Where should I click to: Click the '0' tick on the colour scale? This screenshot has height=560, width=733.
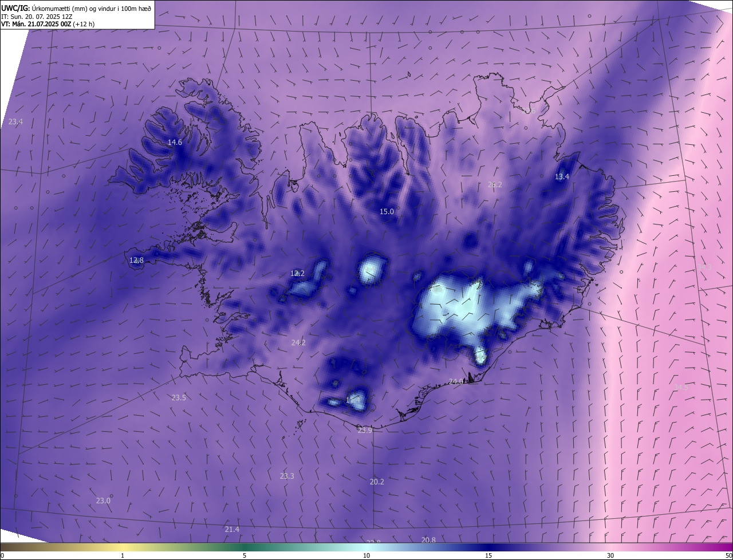[x=2, y=555]
